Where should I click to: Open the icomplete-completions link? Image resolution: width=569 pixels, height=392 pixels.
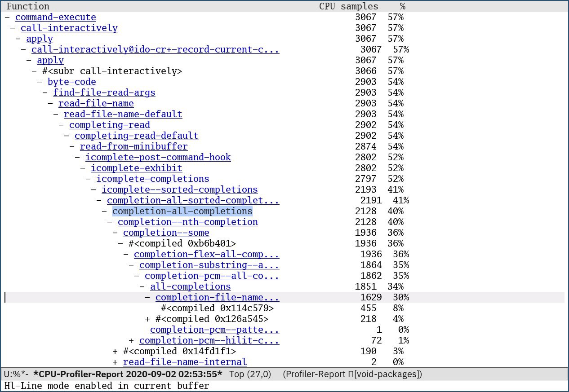point(153,179)
